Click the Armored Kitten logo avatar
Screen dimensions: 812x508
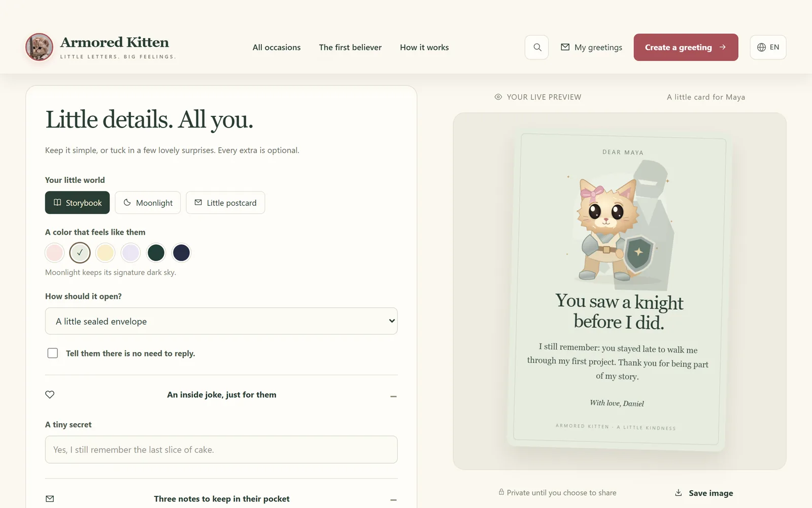[x=40, y=47]
